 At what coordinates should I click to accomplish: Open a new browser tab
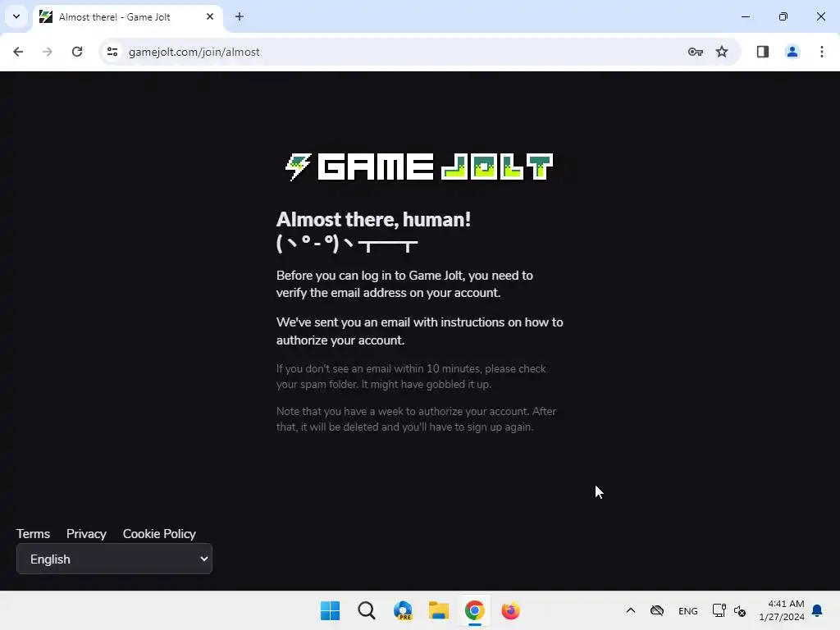[240, 16]
